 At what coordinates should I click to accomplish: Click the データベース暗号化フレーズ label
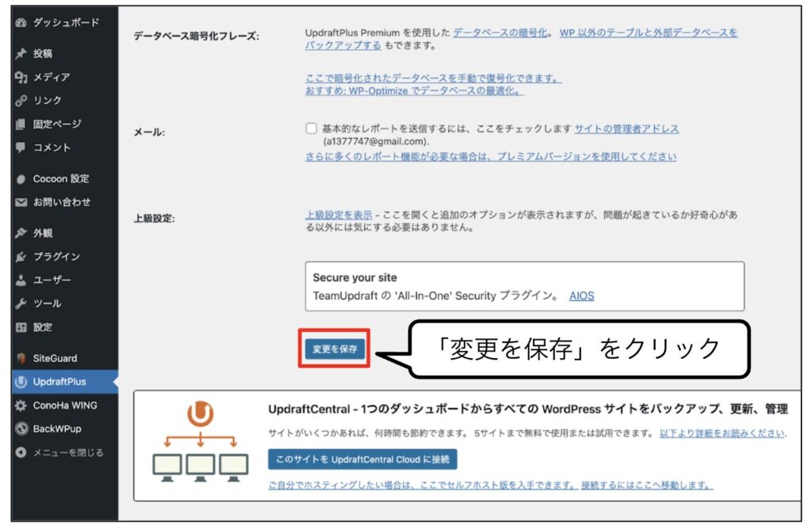197,36
